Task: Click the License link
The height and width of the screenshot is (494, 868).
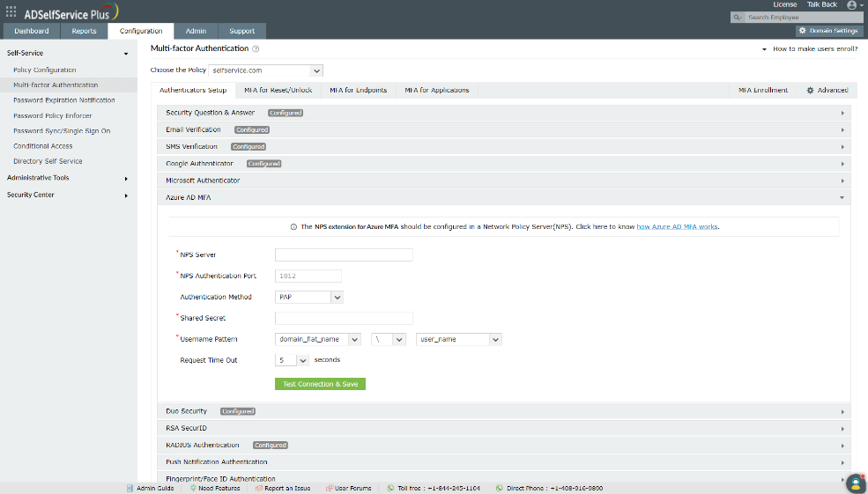Action: click(785, 4)
